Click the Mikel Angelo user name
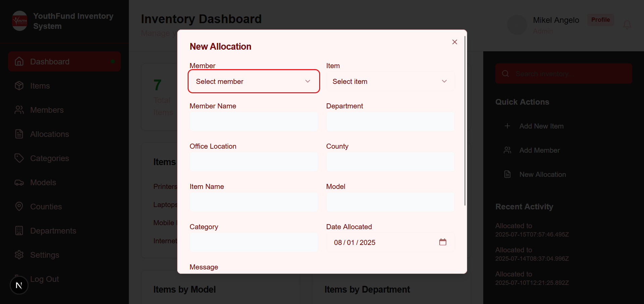Image resolution: width=644 pixels, height=304 pixels. coord(556,20)
